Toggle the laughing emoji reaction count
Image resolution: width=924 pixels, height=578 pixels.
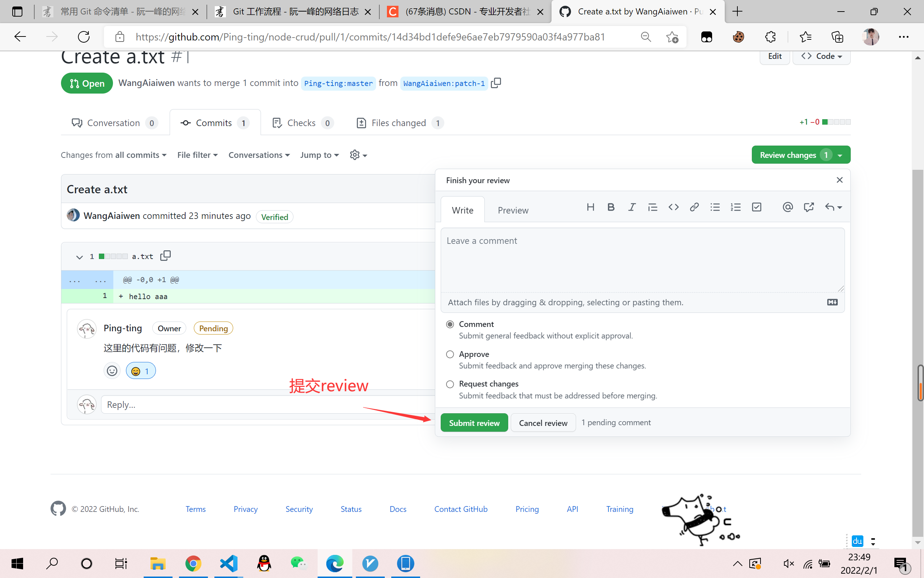point(140,371)
